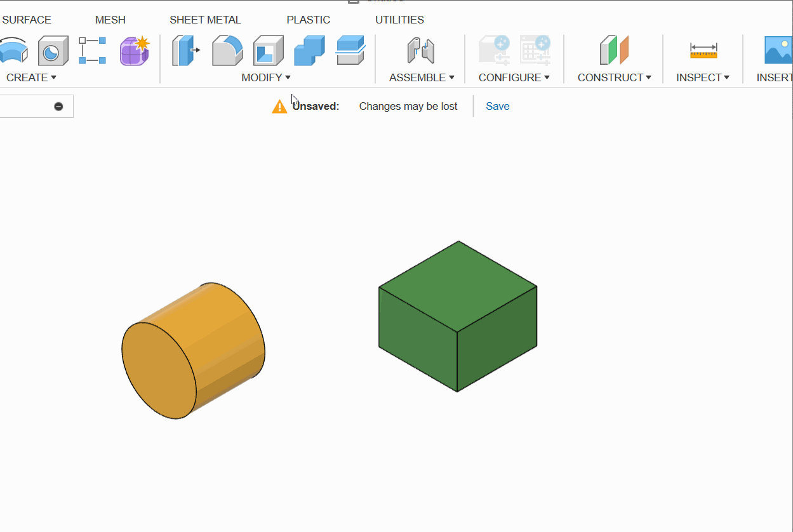The height and width of the screenshot is (532, 793).
Task: Switch to the SHEET METAL tab
Action: click(205, 20)
